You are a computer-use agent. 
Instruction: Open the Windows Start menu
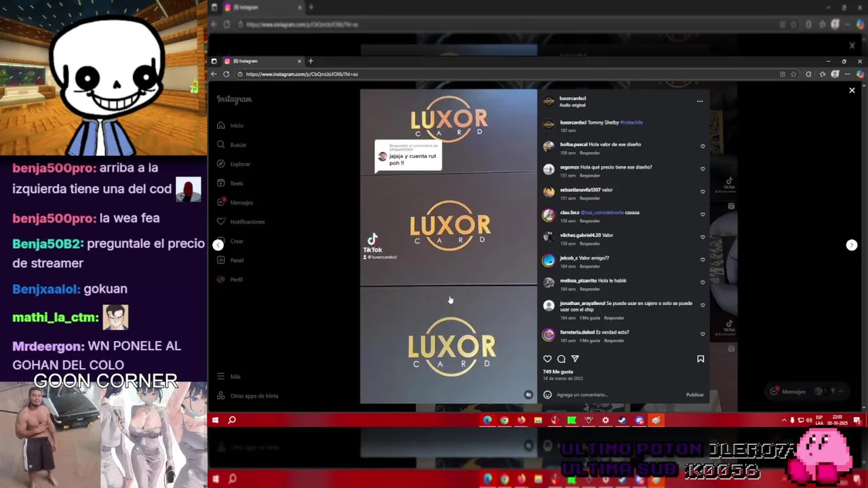click(x=215, y=420)
